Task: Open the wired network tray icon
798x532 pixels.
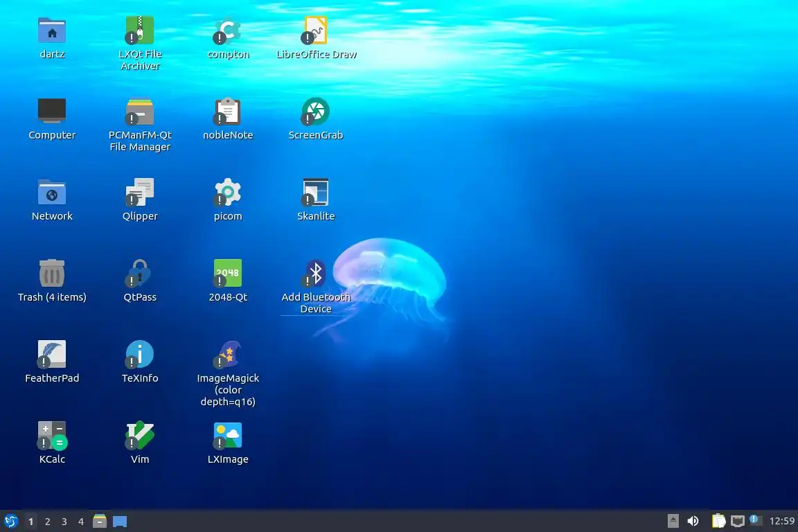Action: (x=738, y=521)
